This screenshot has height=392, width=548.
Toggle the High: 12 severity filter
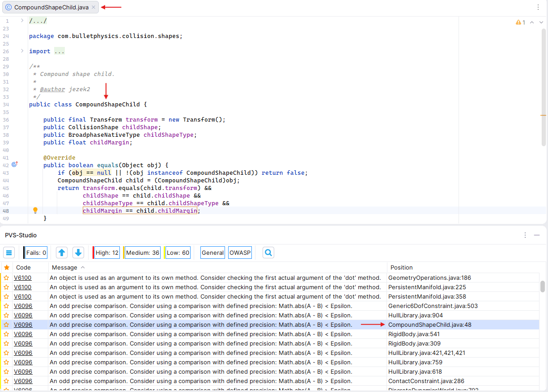coord(107,253)
